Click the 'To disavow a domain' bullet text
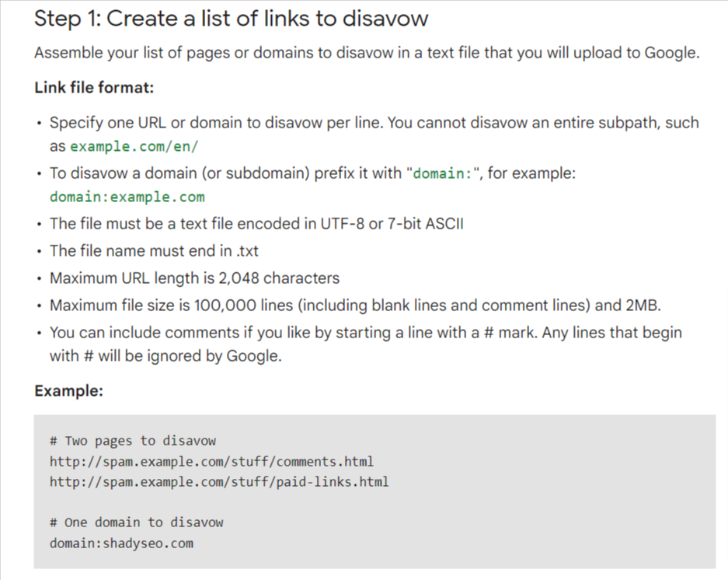 [x=312, y=185]
